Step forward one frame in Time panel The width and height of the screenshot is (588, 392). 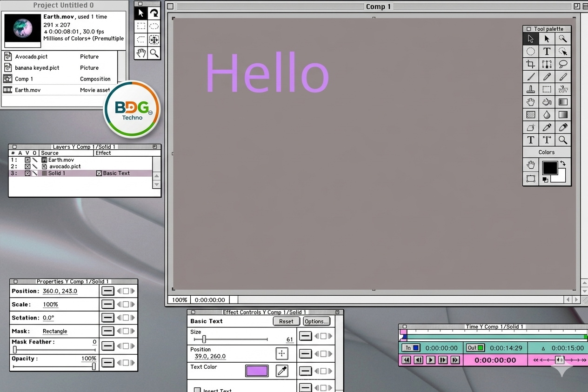tap(442, 360)
